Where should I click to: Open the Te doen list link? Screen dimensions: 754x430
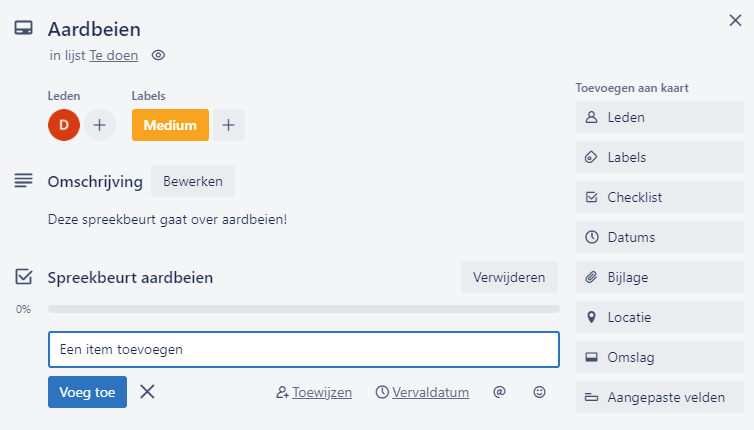(113, 55)
